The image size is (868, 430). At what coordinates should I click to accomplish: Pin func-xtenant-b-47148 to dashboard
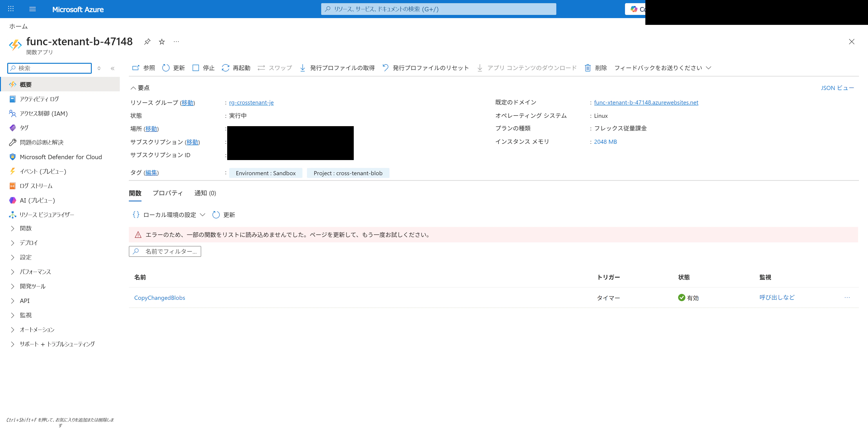[x=147, y=42]
